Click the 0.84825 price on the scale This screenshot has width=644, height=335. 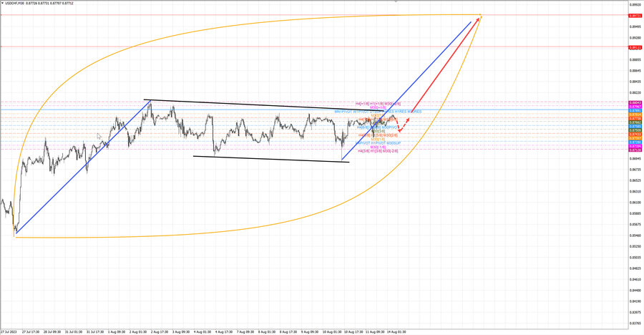pyautogui.click(x=635, y=268)
